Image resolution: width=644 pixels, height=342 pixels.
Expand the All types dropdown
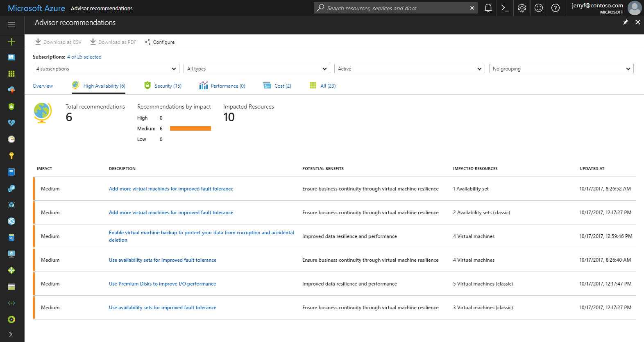pos(256,69)
